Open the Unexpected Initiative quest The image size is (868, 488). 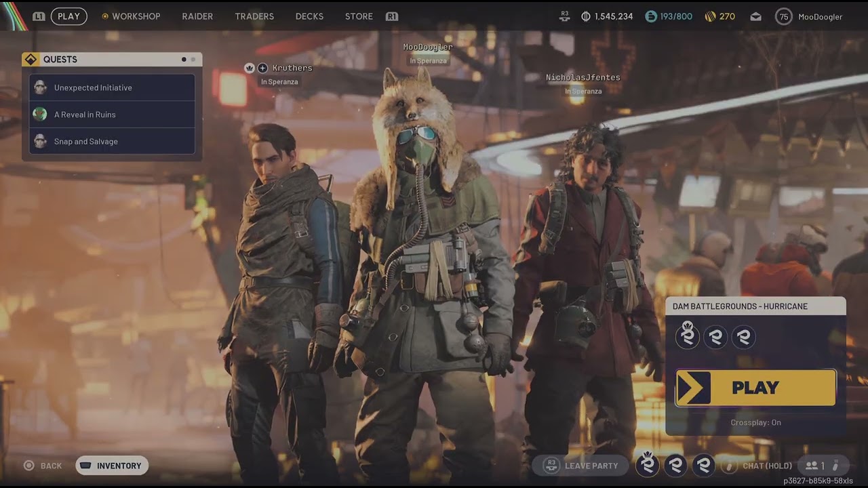[x=112, y=87]
